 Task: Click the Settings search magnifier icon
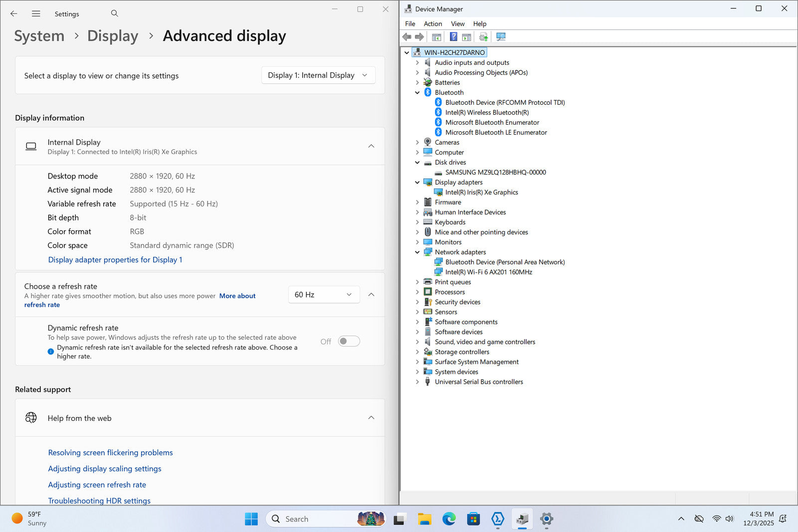pyautogui.click(x=115, y=13)
